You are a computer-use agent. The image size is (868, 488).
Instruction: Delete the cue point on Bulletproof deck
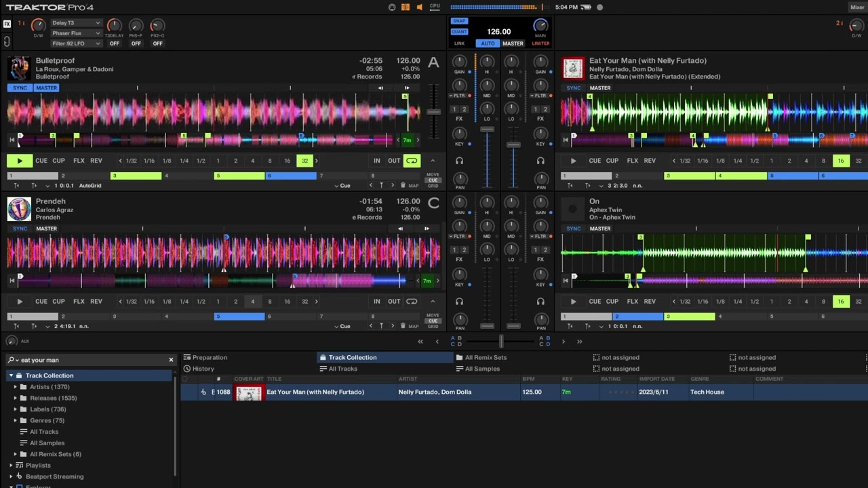(x=403, y=185)
